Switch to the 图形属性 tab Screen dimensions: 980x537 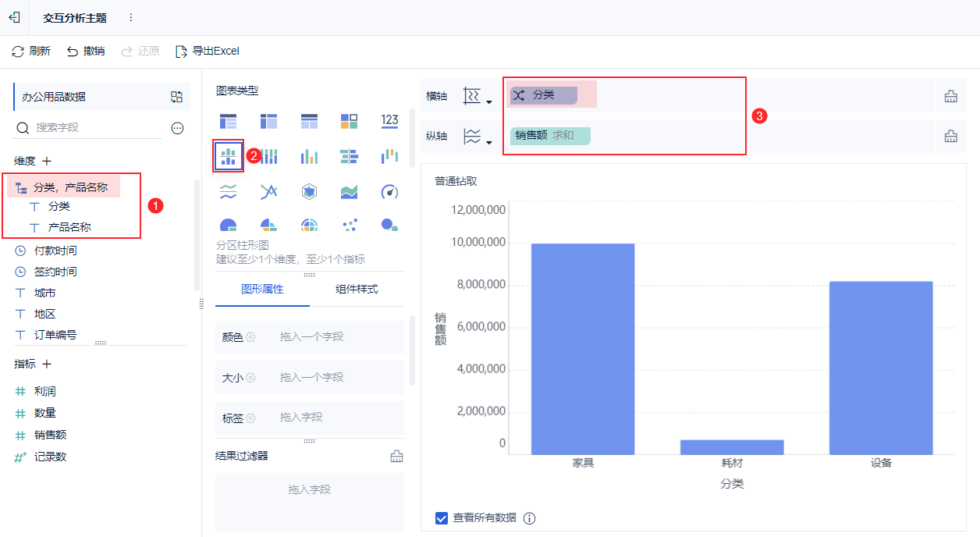262,289
